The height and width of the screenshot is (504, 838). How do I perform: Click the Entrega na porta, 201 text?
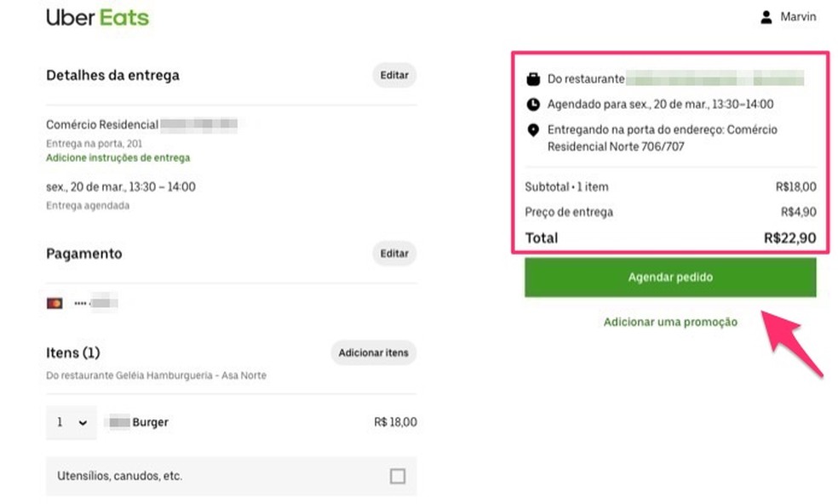93,141
